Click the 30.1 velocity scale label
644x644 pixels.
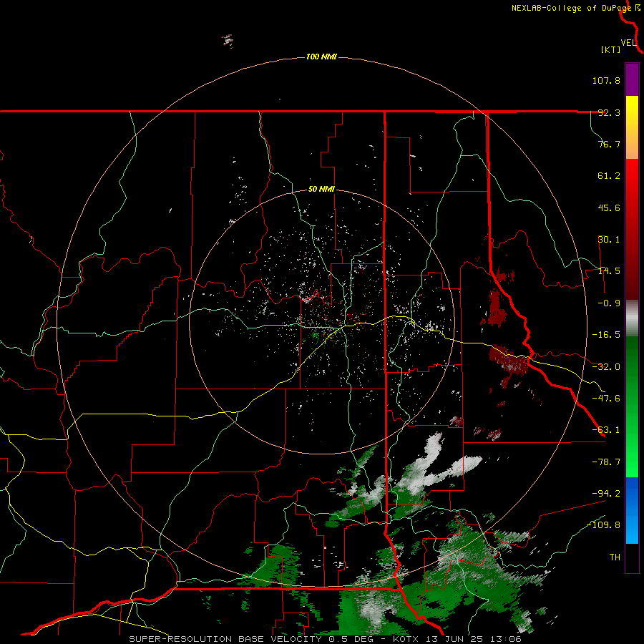click(x=609, y=240)
